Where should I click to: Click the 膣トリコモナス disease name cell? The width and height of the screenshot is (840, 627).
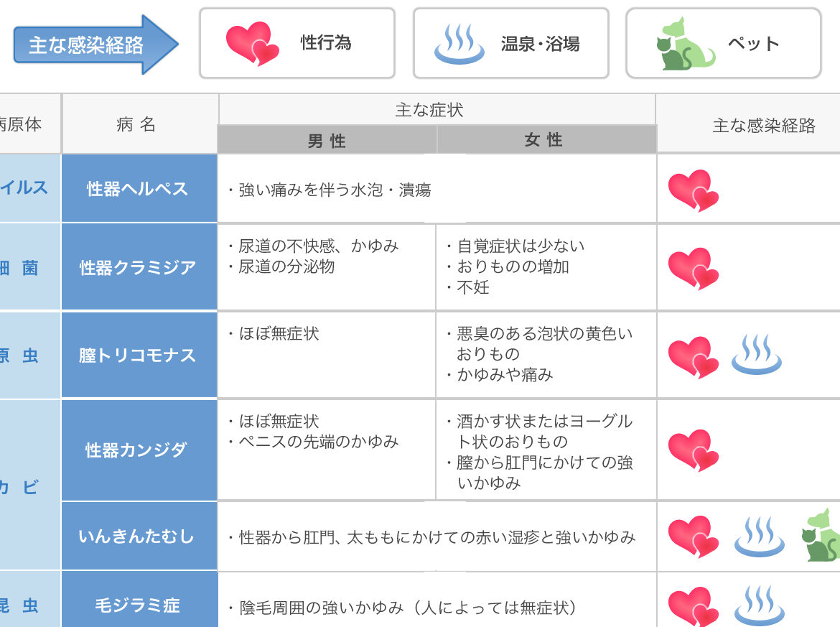(x=139, y=355)
